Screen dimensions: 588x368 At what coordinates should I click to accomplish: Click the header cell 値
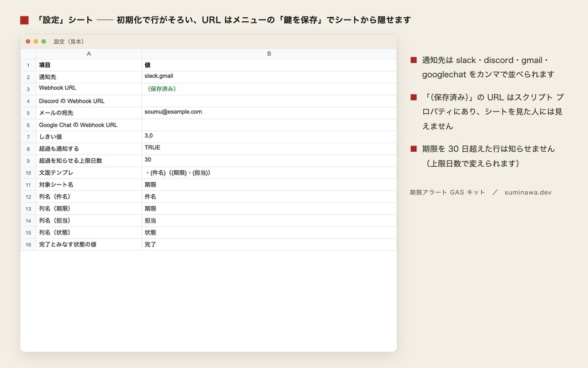click(269, 66)
